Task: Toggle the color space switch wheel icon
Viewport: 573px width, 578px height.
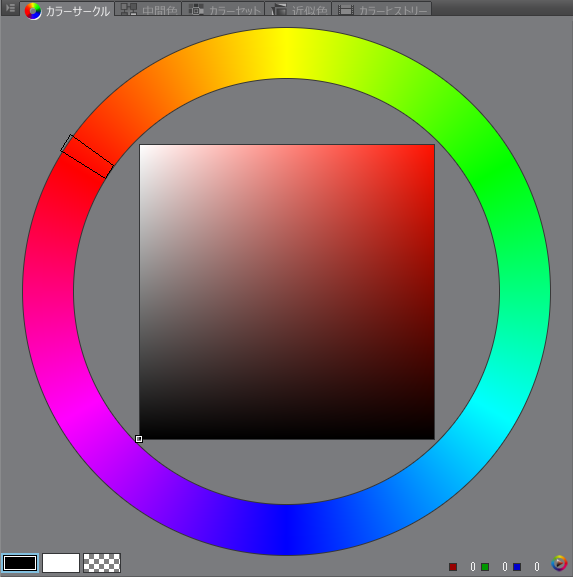Action: (x=559, y=563)
